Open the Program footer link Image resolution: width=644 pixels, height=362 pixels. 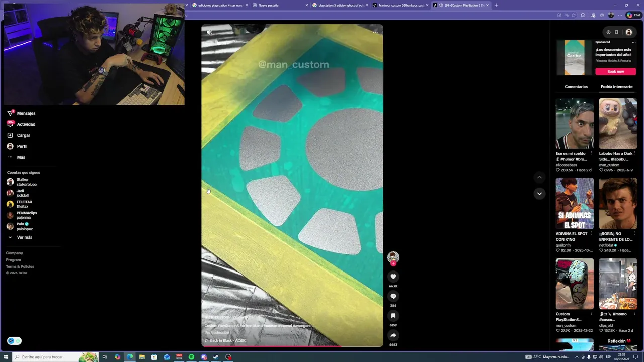click(x=13, y=260)
